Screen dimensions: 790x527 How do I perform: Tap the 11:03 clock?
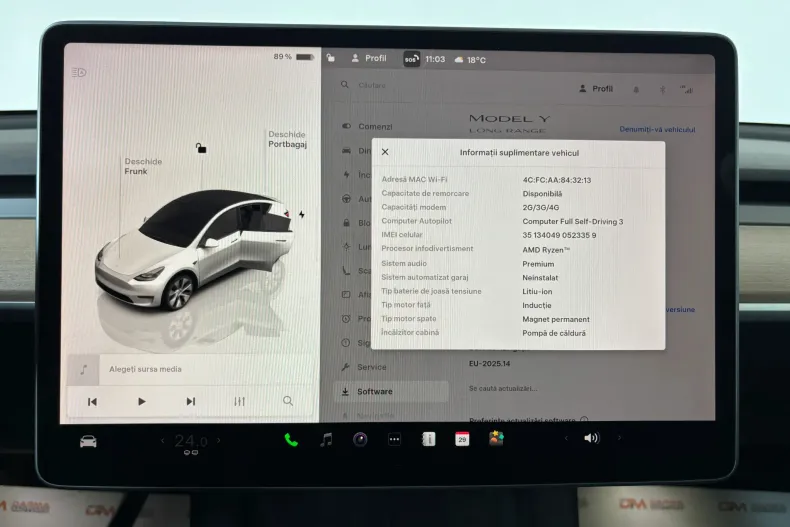[435, 59]
